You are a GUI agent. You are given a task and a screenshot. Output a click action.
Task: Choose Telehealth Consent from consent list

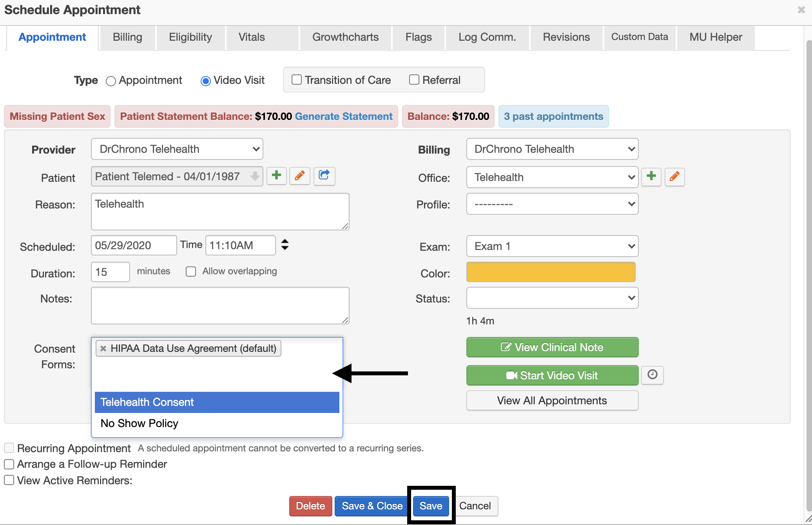click(x=217, y=402)
